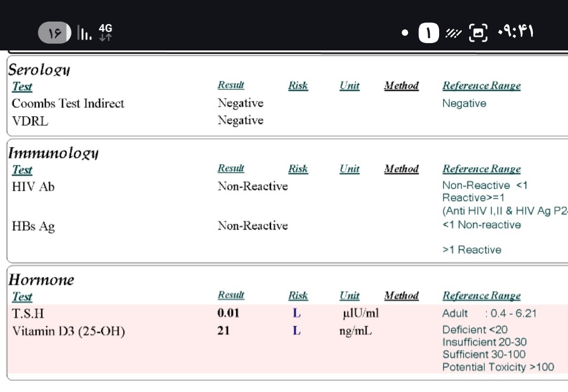Select Non-Reactive result for HIV Ab

[x=253, y=186]
